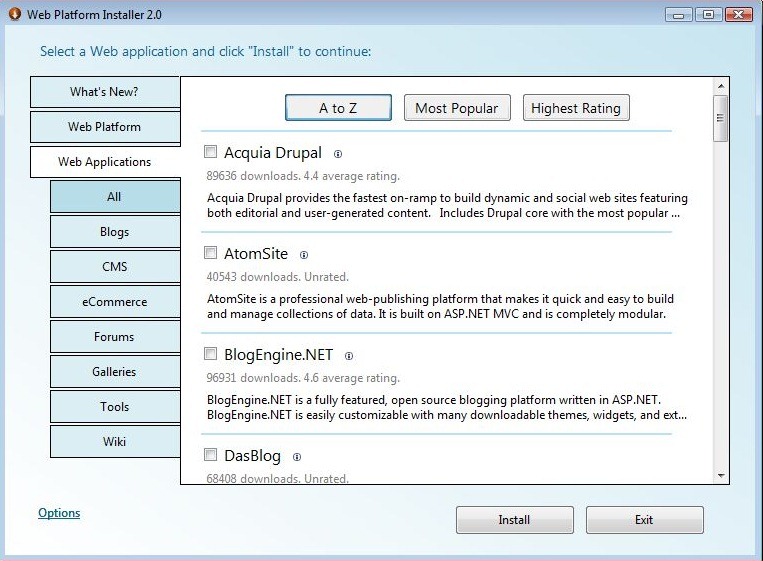Filter by Blogs category
The image size is (763, 561).
pos(115,232)
